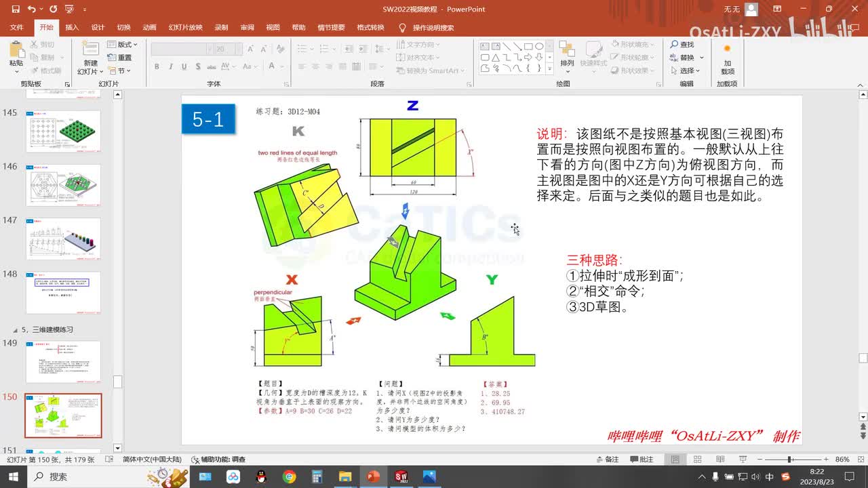Click the accessibility check (辅助功能) status item
The height and width of the screenshot is (488, 868).
click(218, 459)
